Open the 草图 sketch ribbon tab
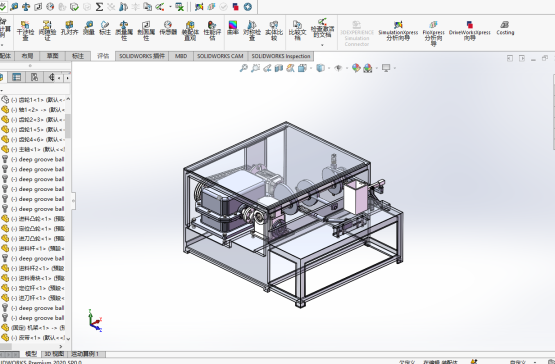Viewport: 555px width, 364px height. point(52,56)
